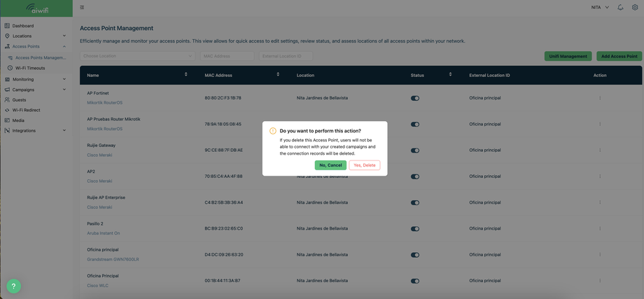Cancel deletion with No, Cancel button
This screenshot has height=299, width=644.
point(330,165)
